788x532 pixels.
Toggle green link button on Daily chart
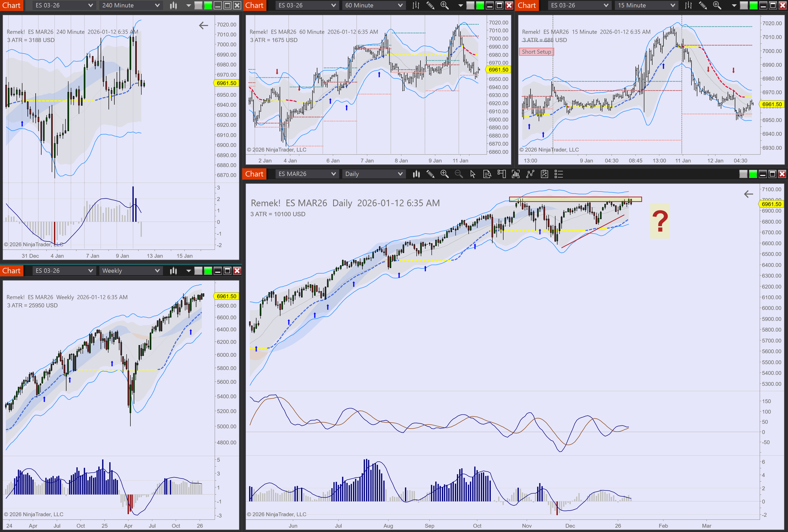click(x=753, y=174)
